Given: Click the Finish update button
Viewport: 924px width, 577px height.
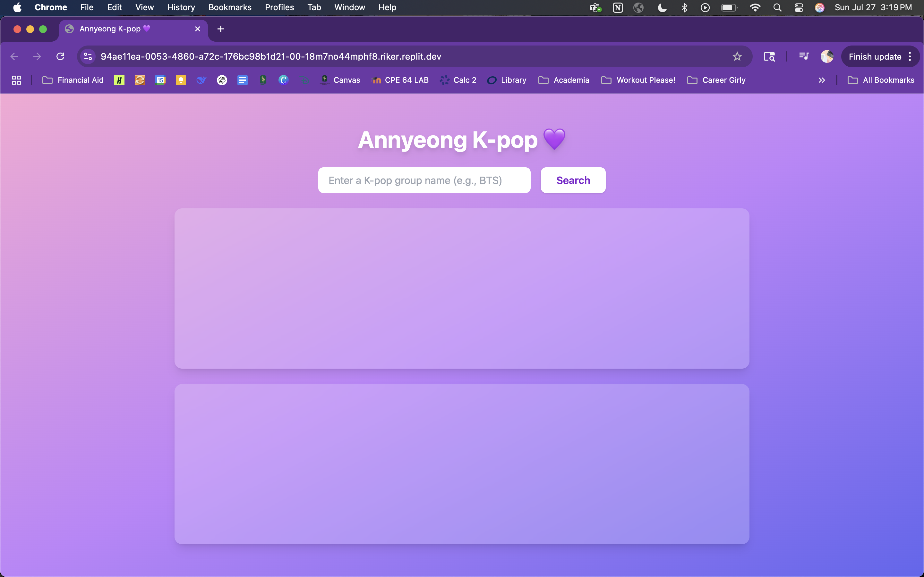Looking at the screenshot, I should 874,56.
